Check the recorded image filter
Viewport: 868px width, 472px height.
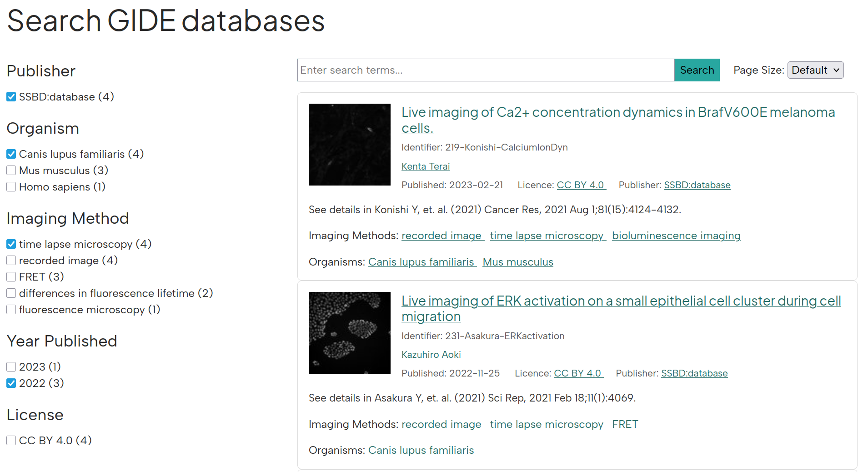(x=11, y=261)
